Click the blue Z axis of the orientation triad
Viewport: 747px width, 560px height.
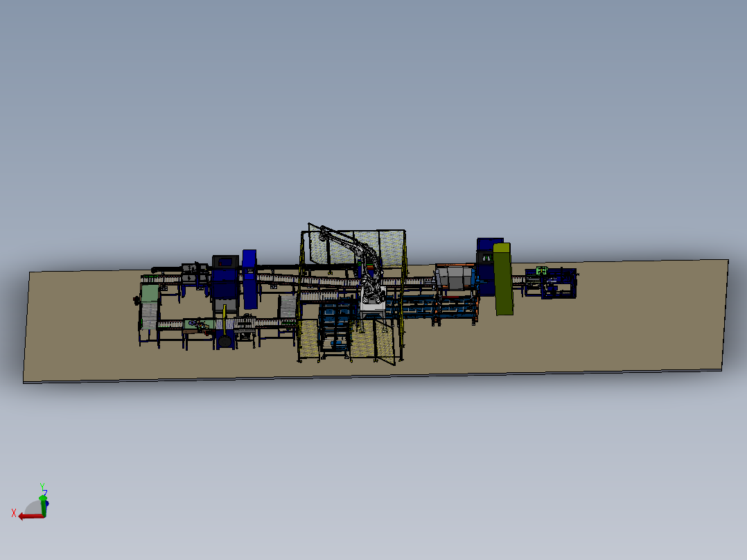click(47, 503)
